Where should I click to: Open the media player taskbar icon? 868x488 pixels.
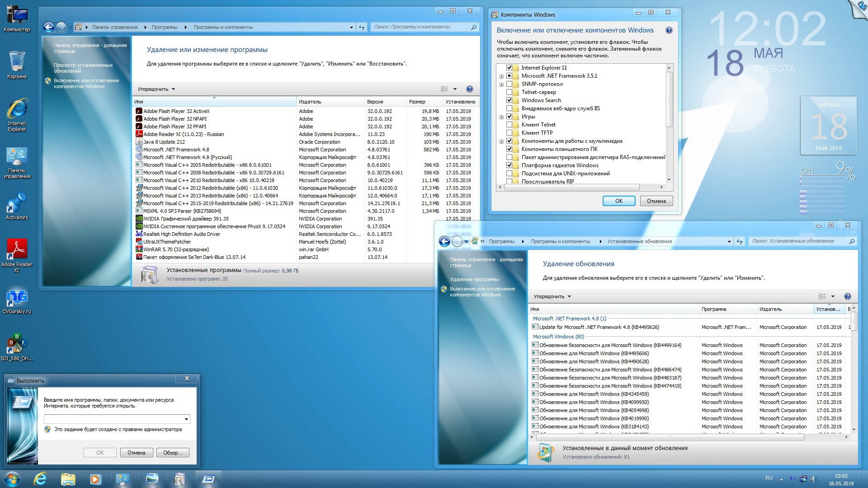(95, 479)
